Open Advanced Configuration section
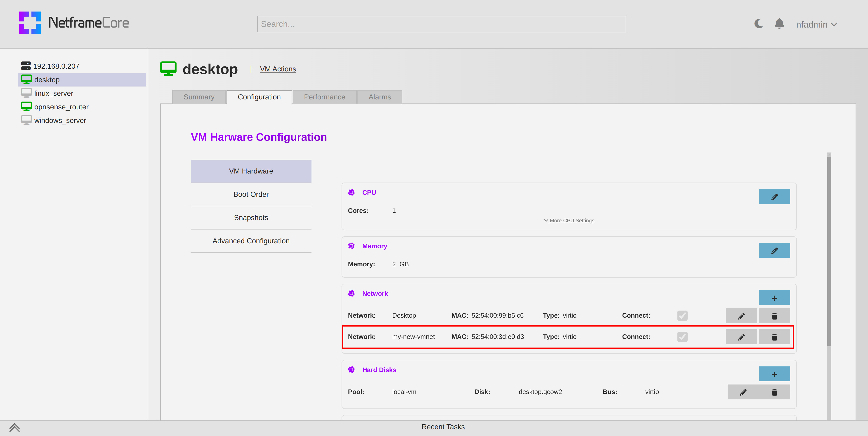This screenshot has width=868, height=436. pos(251,241)
